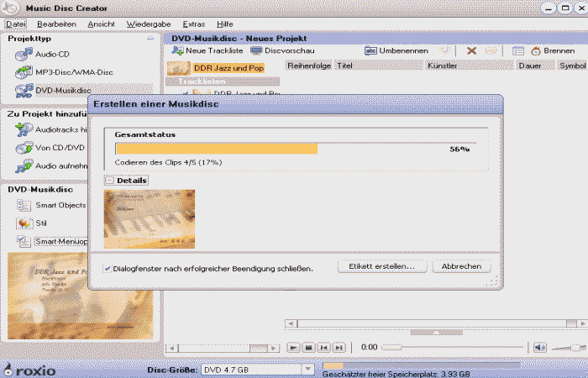Click the playback position slider
Screen dimensions: 588x378
tap(452, 346)
